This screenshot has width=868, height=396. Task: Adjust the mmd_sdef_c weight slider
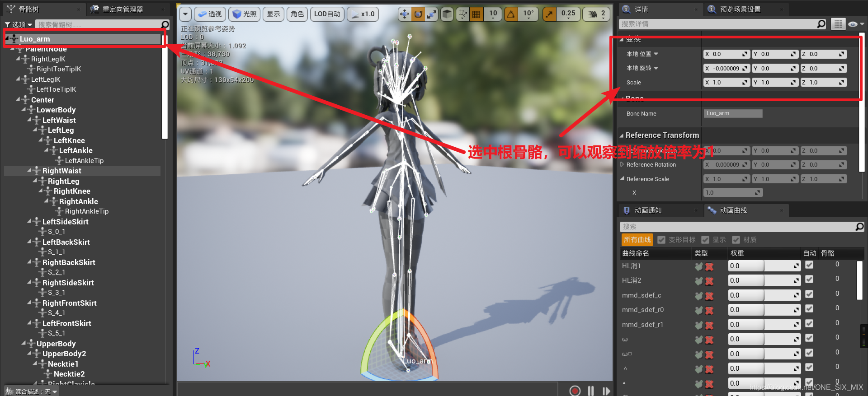click(763, 295)
